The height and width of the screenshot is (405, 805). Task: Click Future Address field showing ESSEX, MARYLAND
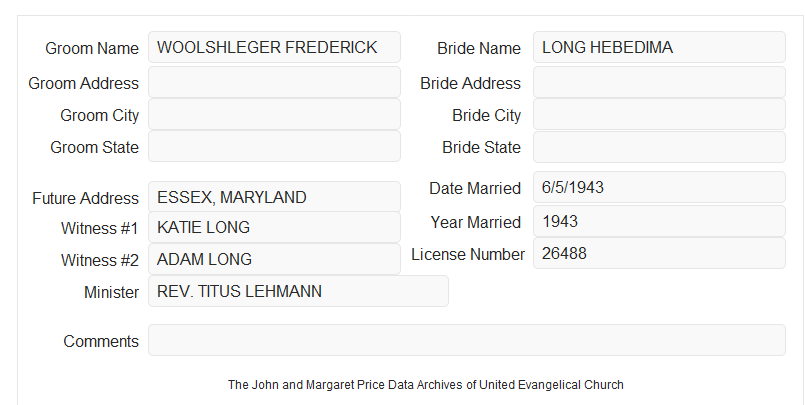pyautogui.click(x=274, y=197)
